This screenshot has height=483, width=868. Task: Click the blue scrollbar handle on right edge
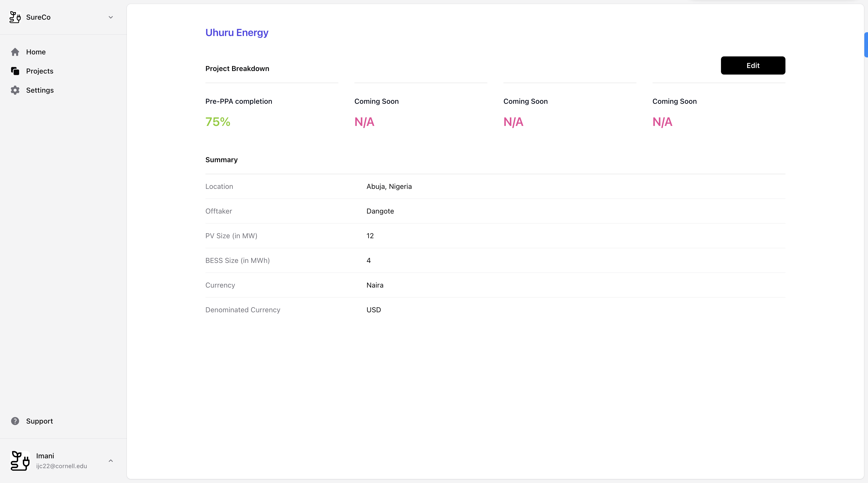click(x=866, y=45)
